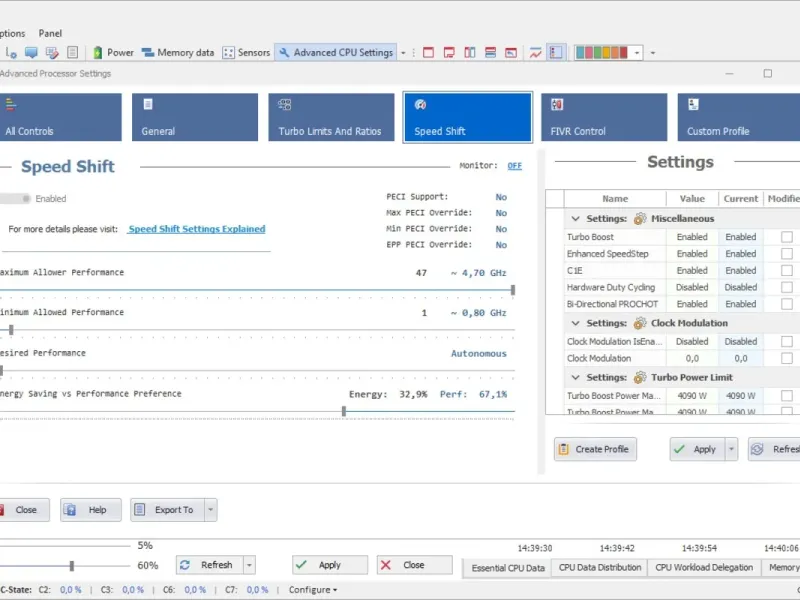800x600 pixels.
Task: Check the Clock Modulation IsEnabled checkbox
Action: tap(787, 341)
